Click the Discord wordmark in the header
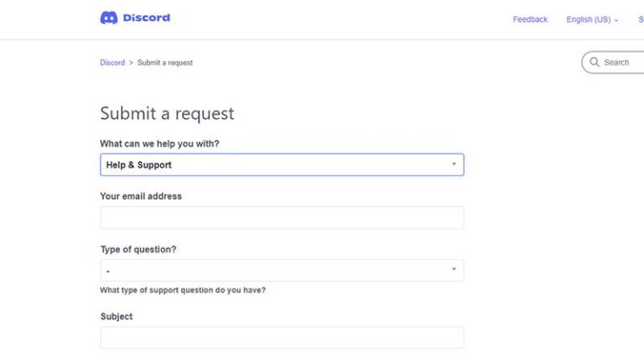This screenshot has width=644, height=362. [146, 18]
